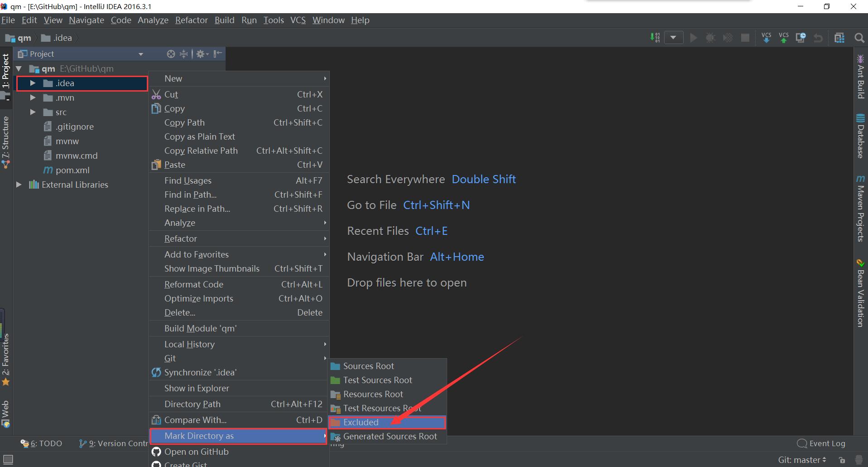Choose Show in Explorer
The image size is (868, 467).
pyautogui.click(x=239, y=388)
